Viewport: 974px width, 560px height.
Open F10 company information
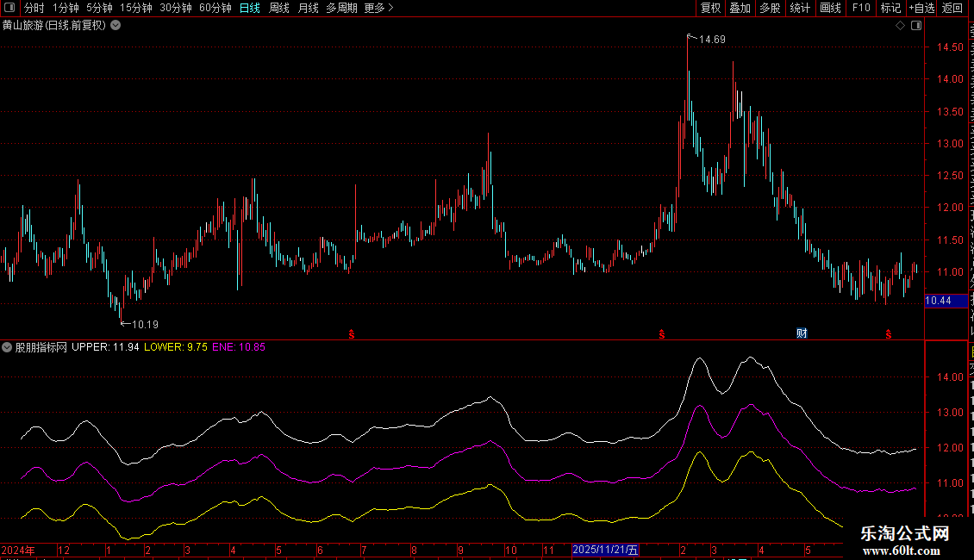coord(861,8)
